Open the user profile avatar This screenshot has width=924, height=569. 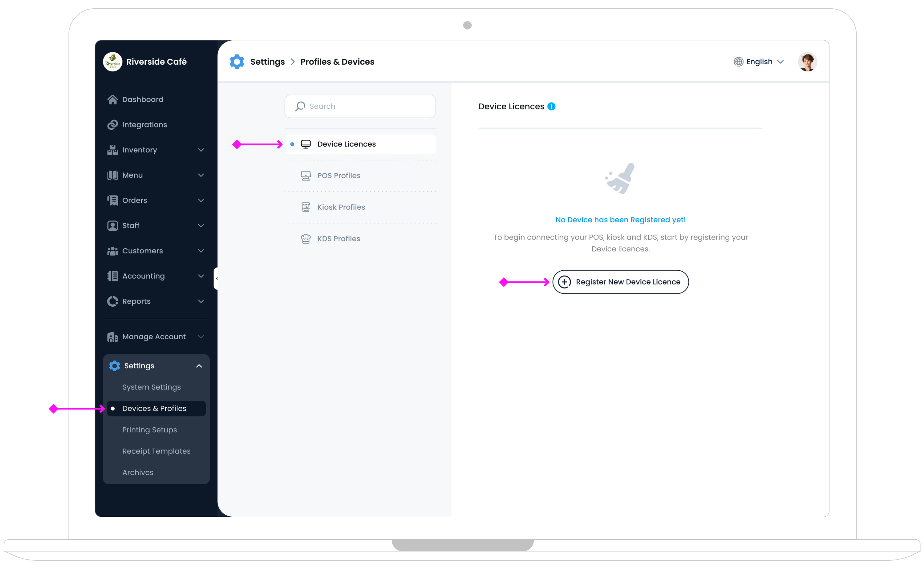(807, 62)
